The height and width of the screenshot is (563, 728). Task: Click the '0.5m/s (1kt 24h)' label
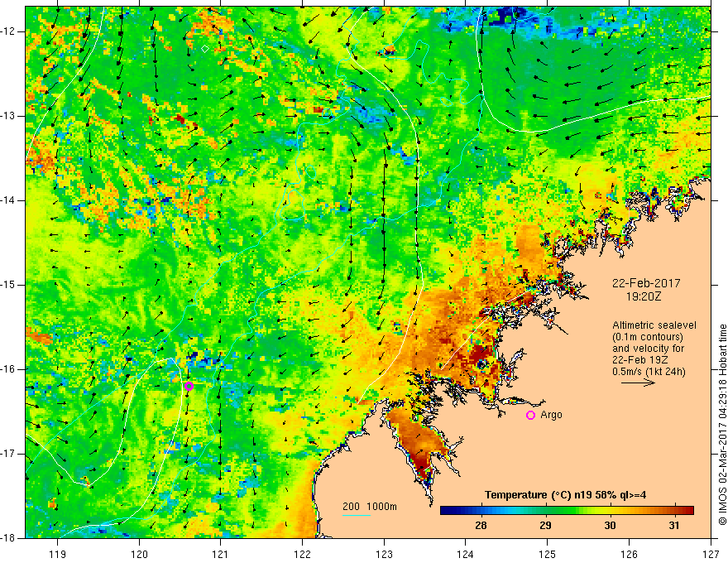[x=649, y=371]
